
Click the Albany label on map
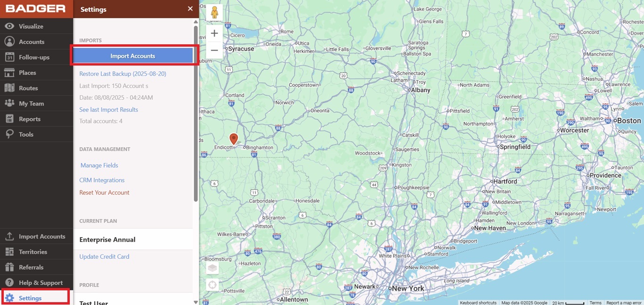[x=421, y=90]
